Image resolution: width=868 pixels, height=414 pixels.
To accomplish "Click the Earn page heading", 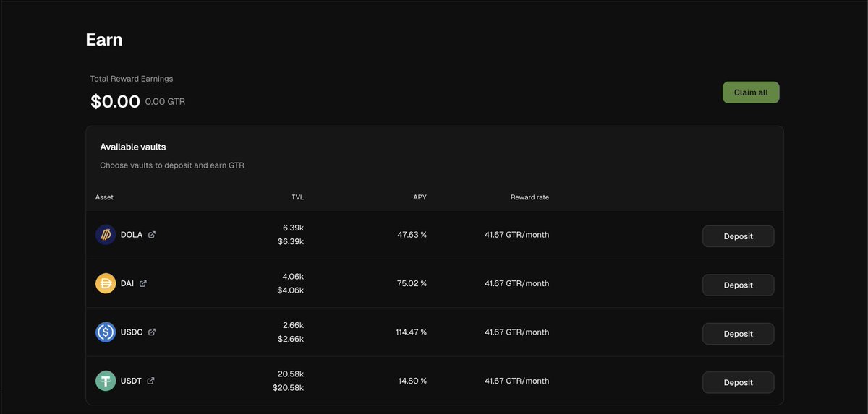I will (104, 40).
